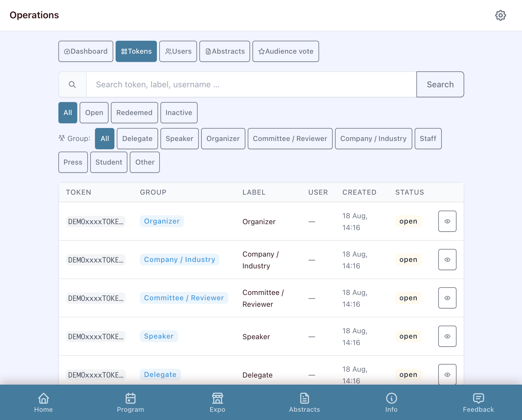This screenshot has height=420, width=522.
Task: Click the open status in Speaker row
Action: click(x=408, y=336)
